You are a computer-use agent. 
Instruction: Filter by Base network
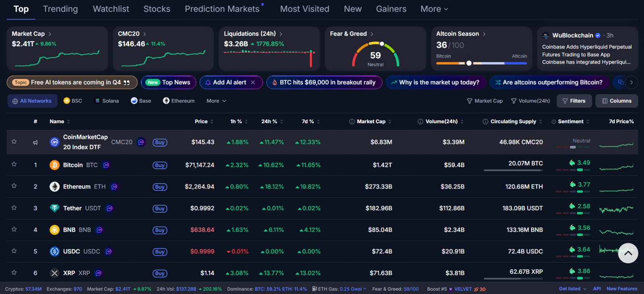(141, 101)
